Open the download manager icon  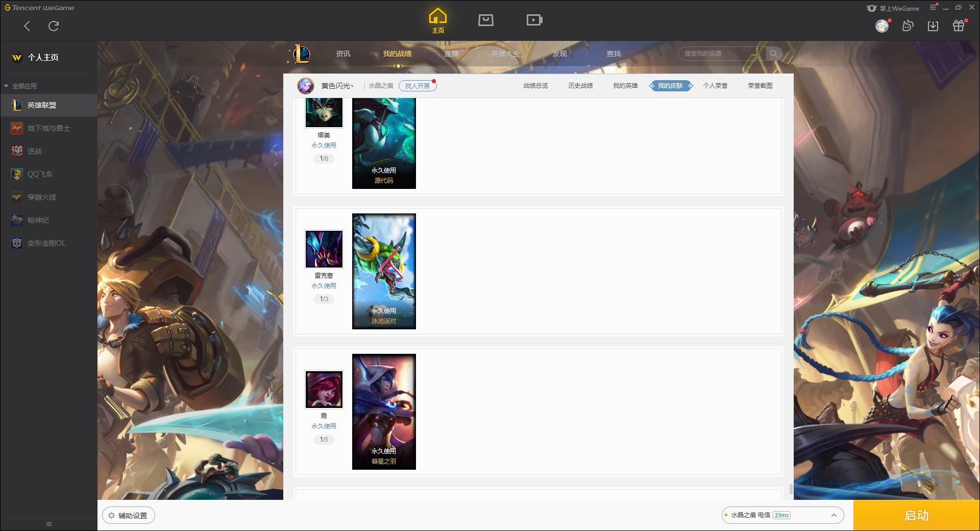point(933,26)
